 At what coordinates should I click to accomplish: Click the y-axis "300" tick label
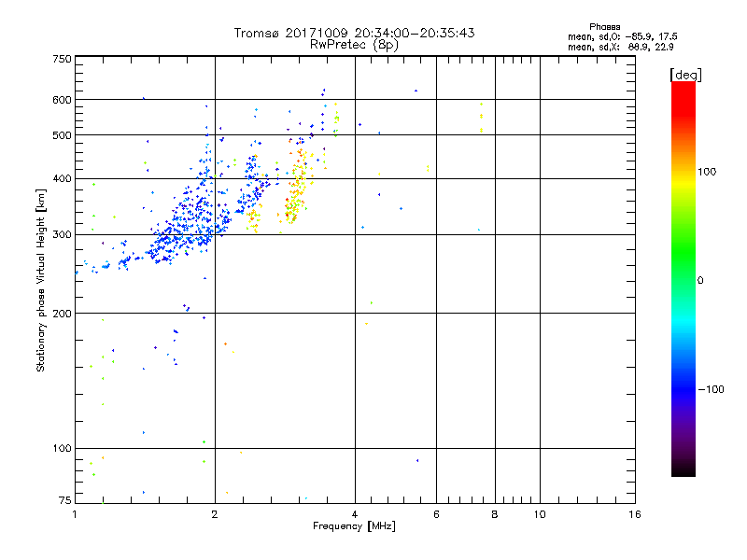click(x=62, y=234)
